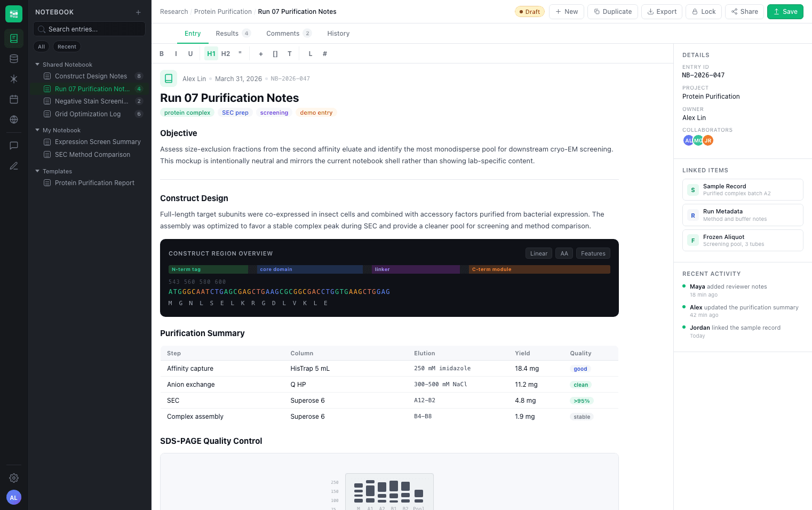The width and height of the screenshot is (812, 510).
Task: Click the Export button
Action: coord(662,12)
